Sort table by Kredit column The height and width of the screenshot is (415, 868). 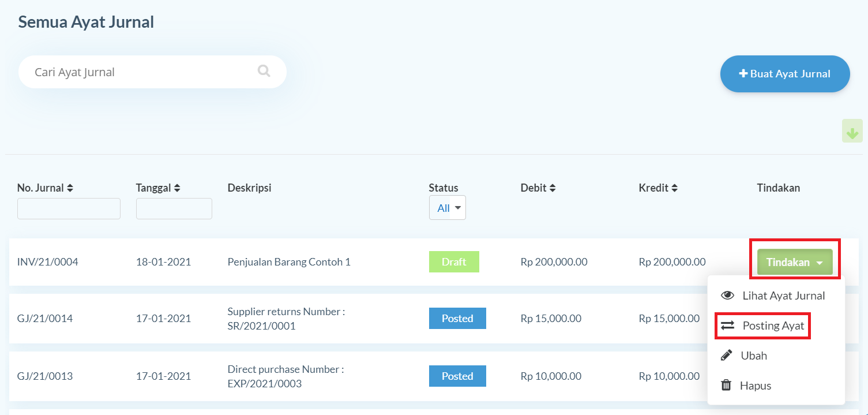pos(674,188)
